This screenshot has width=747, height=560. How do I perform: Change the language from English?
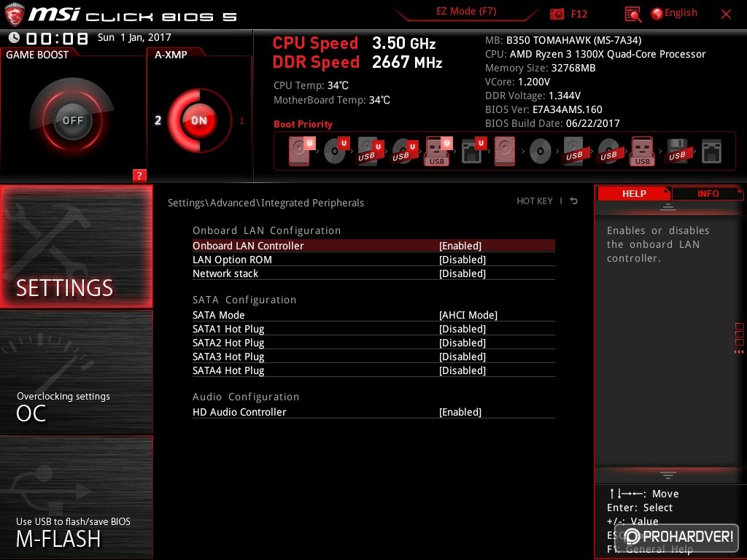point(673,13)
